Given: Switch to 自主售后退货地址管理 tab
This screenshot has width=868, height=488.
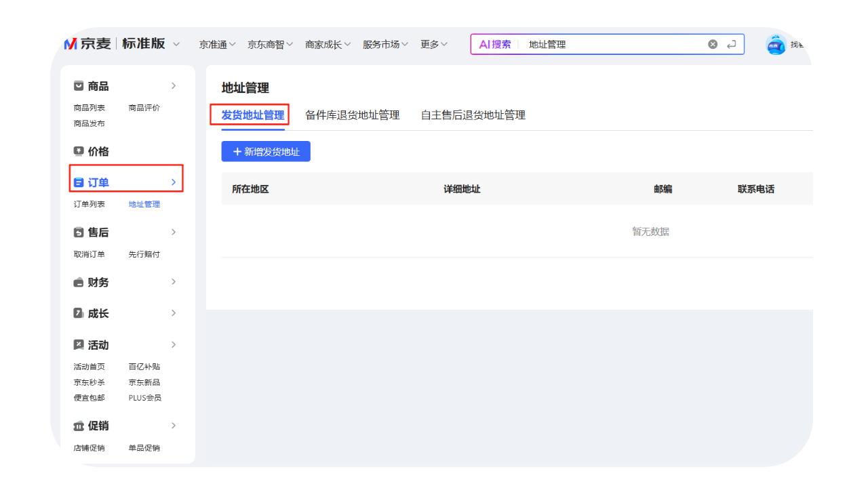Looking at the screenshot, I should 473,115.
